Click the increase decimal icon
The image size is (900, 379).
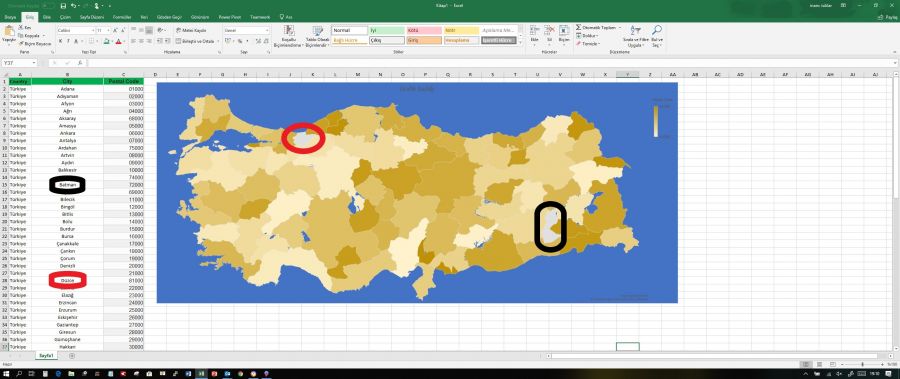[x=258, y=41]
